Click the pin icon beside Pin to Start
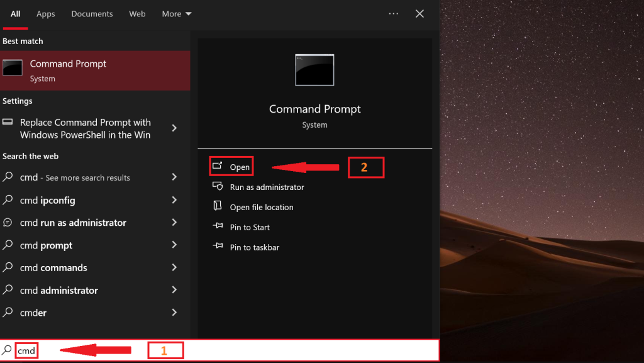This screenshot has height=363, width=644. point(218,226)
